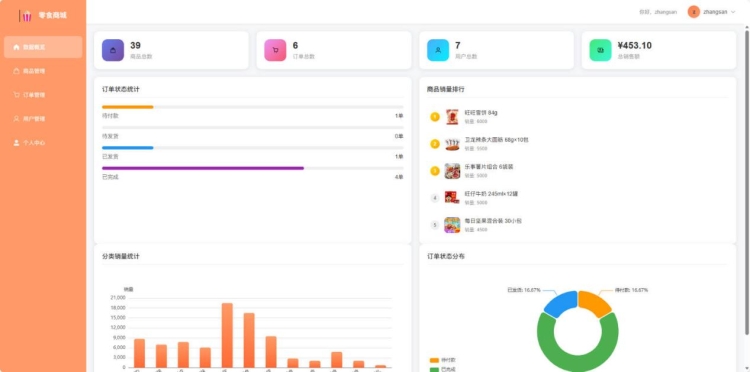750x372 pixels.
Task: Click the purple 已完成 progress bar
Action: [203, 168]
